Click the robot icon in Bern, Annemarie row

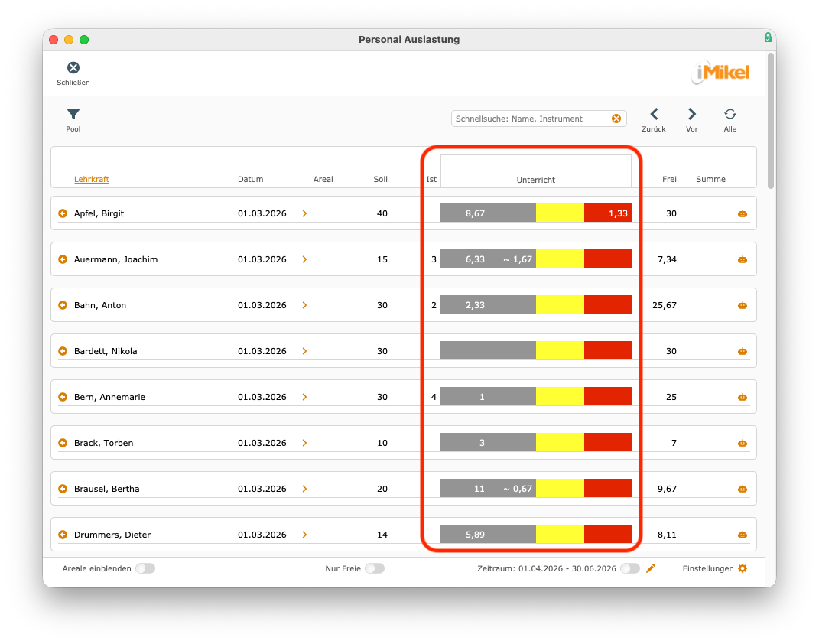pyautogui.click(x=743, y=398)
